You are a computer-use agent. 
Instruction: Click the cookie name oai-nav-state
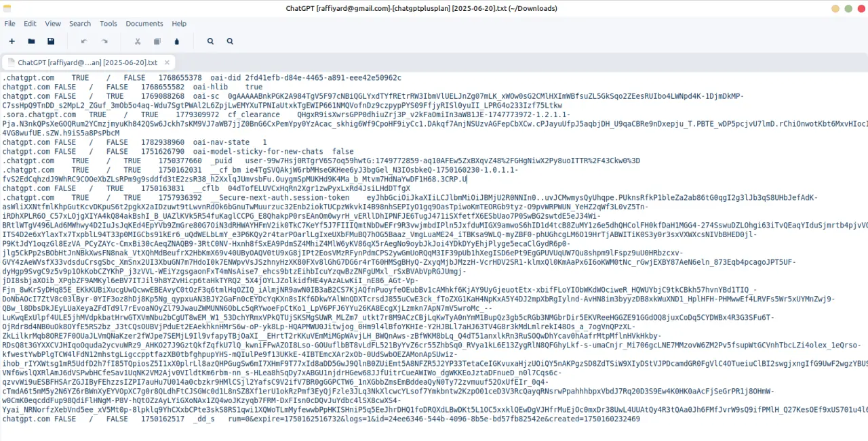tap(221, 143)
